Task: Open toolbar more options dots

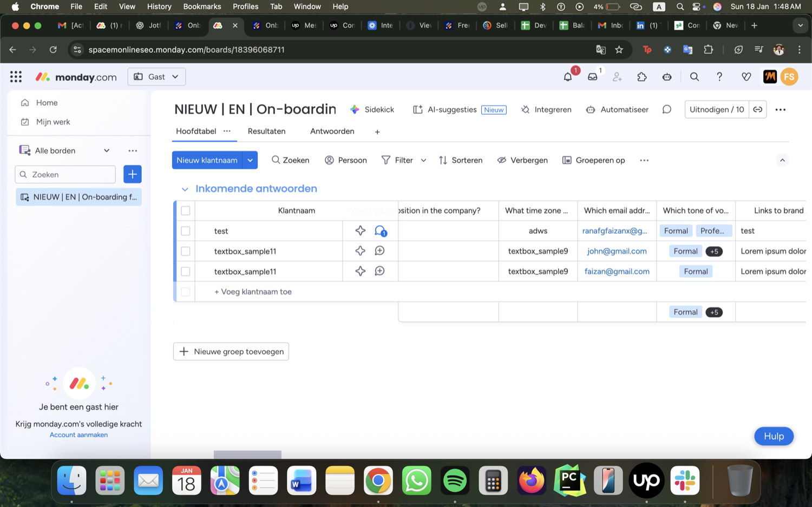Action: tap(644, 160)
